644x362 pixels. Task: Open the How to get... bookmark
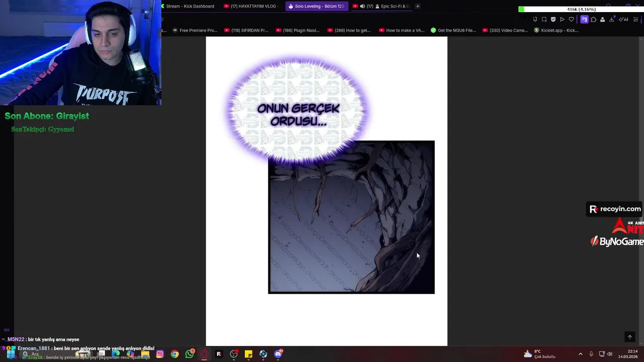pyautogui.click(x=349, y=30)
